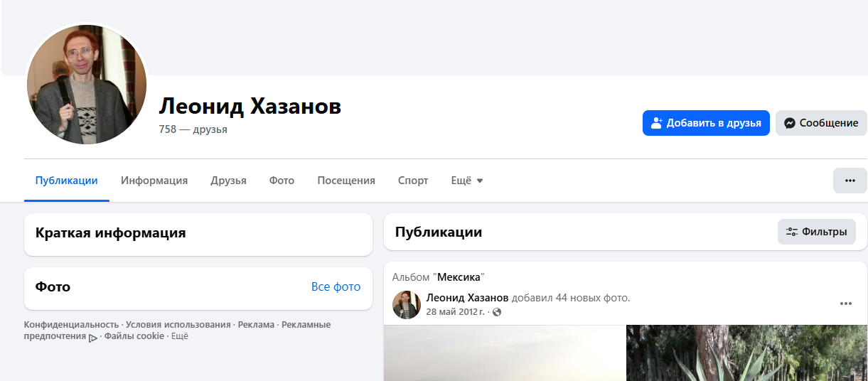
Task: Expand the Ещё tab dropdown
Action: point(467,181)
